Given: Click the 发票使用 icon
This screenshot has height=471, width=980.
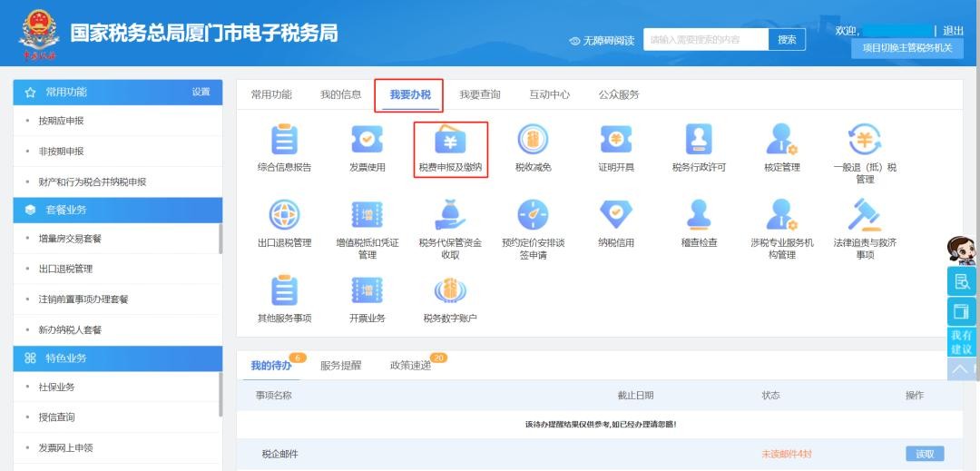Looking at the screenshot, I should pos(367,141).
